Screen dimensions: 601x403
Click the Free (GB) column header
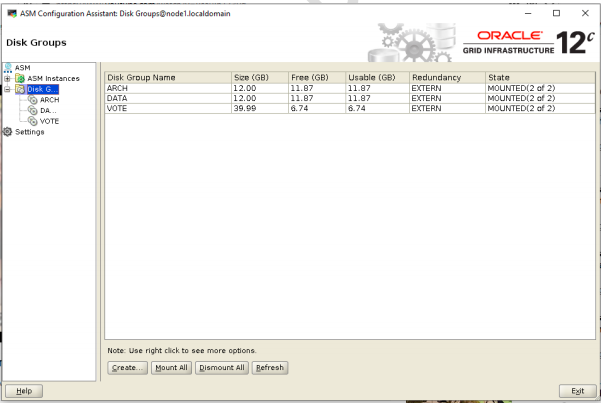(x=317, y=77)
